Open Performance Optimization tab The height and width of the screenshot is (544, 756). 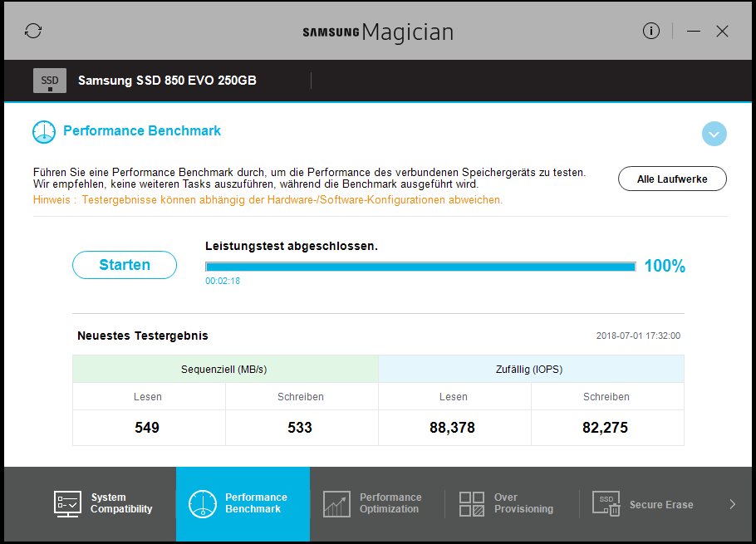[x=377, y=503]
